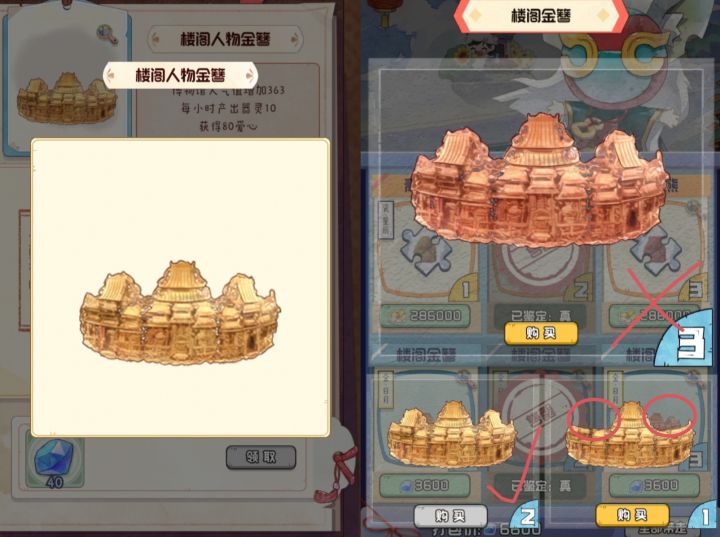Click right arrow on top 楼阁人物金簪 banner
This screenshot has height=537, width=720.
tap(295, 40)
